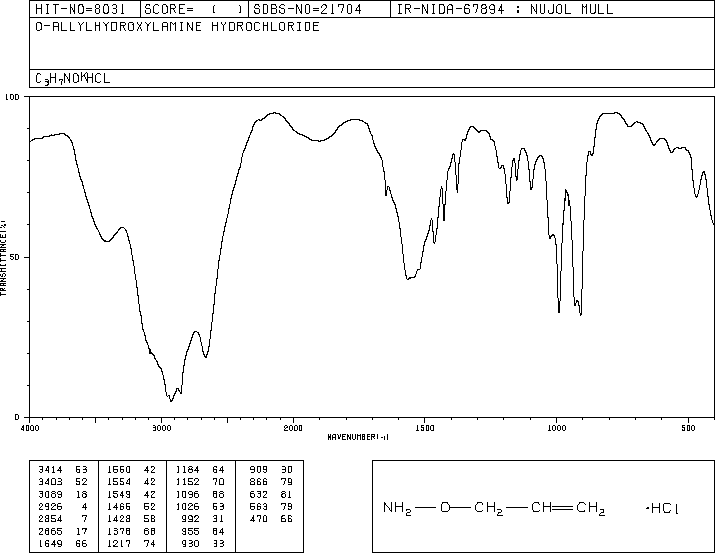Click the ·HCl label in structure box

click(x=662, y=508)
